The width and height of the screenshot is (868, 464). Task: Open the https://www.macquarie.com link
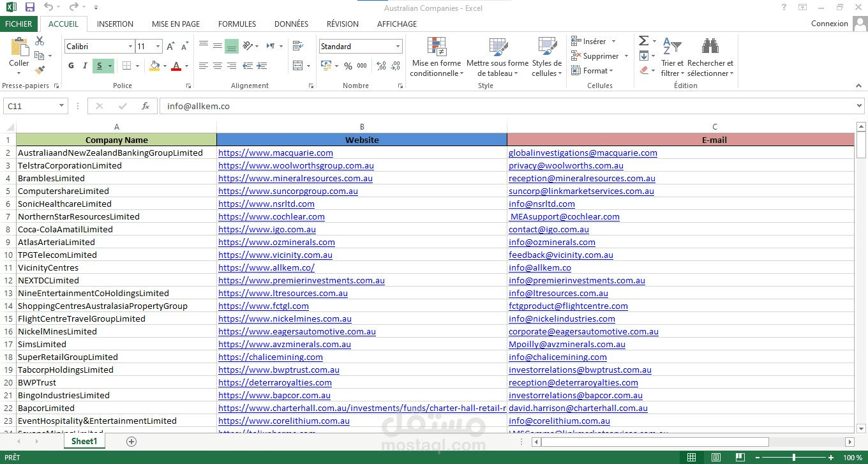(x=276, y=153)
